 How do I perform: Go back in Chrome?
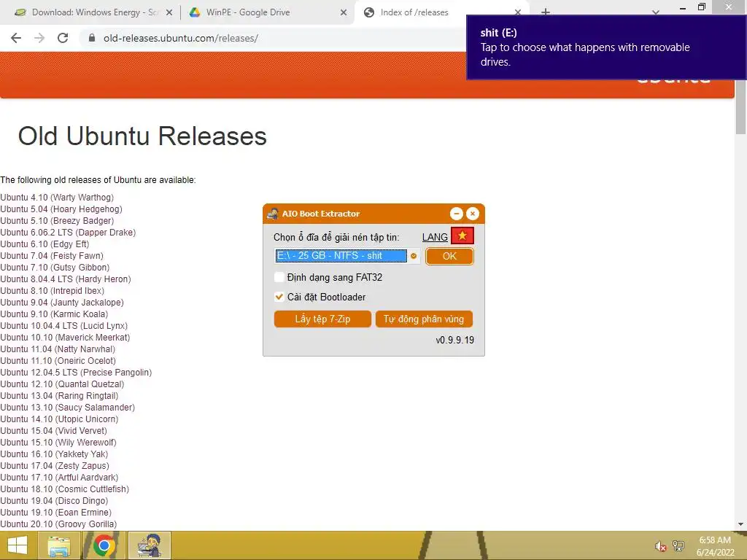[x=16, y=38]
